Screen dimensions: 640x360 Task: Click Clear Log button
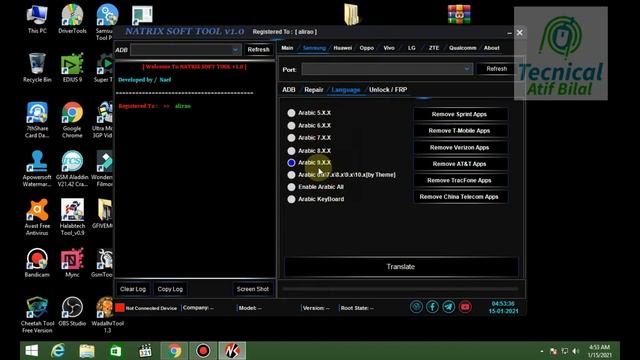133,289
